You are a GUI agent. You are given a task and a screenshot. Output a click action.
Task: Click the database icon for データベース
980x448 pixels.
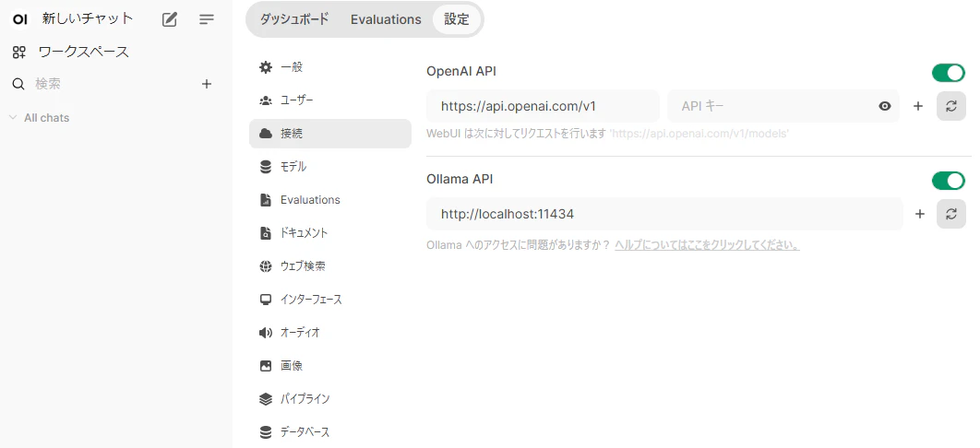click(x=266, y=431)
